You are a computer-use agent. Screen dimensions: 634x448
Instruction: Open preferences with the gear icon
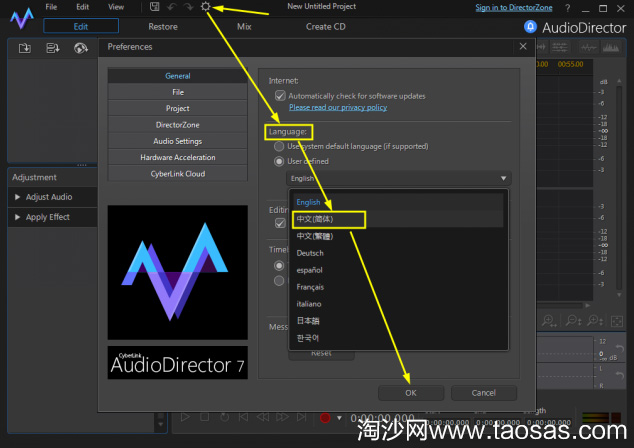click(205, 6)
